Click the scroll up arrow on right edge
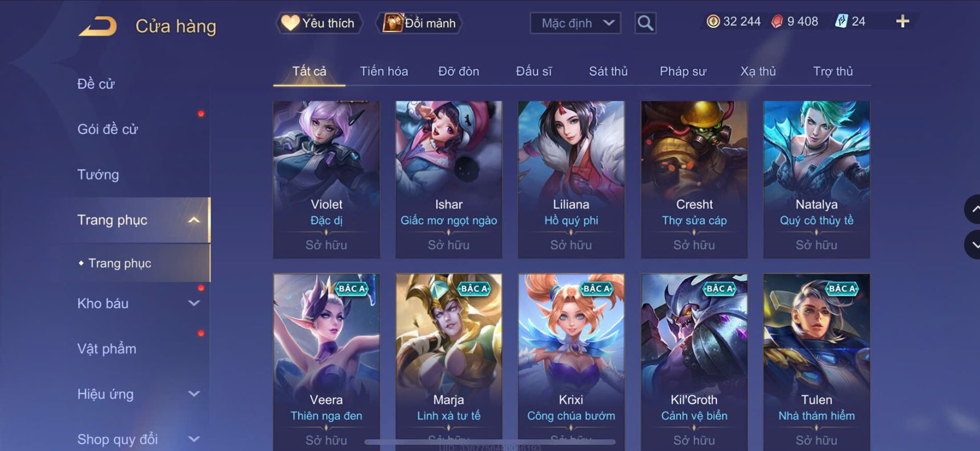The height and width of the screenshot is (451, 980). point(973,209)
